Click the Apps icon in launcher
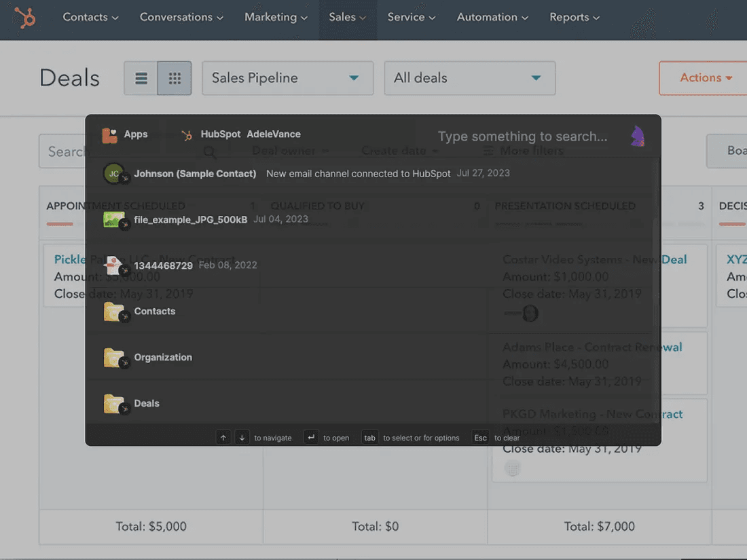The image size is (747, 560). [x=109, y=135]
